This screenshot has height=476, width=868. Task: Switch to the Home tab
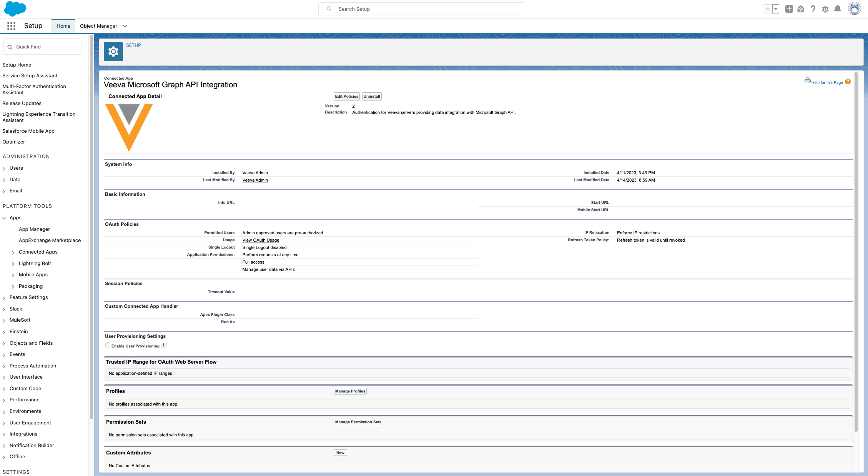[63, 26]
